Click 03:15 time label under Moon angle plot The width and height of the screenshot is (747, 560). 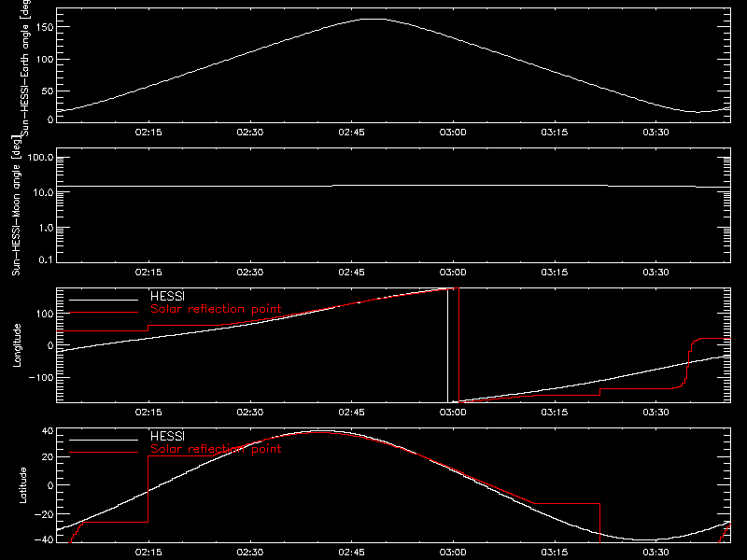click(x=555, y=273)
